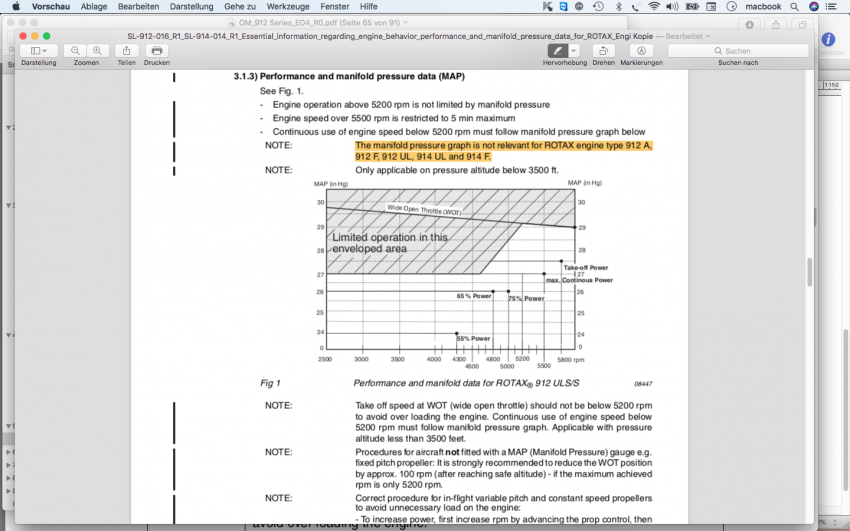This screenshot has width=850, height=531.
Task: Show the Markierungen markup toolbar
Action: click(x=641, y=50)
